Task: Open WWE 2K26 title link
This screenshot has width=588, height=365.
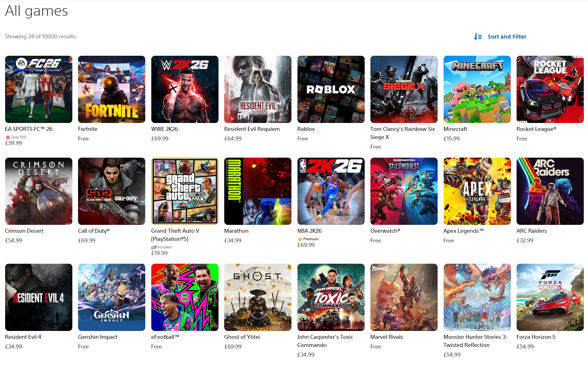Action: click(164, 129)
